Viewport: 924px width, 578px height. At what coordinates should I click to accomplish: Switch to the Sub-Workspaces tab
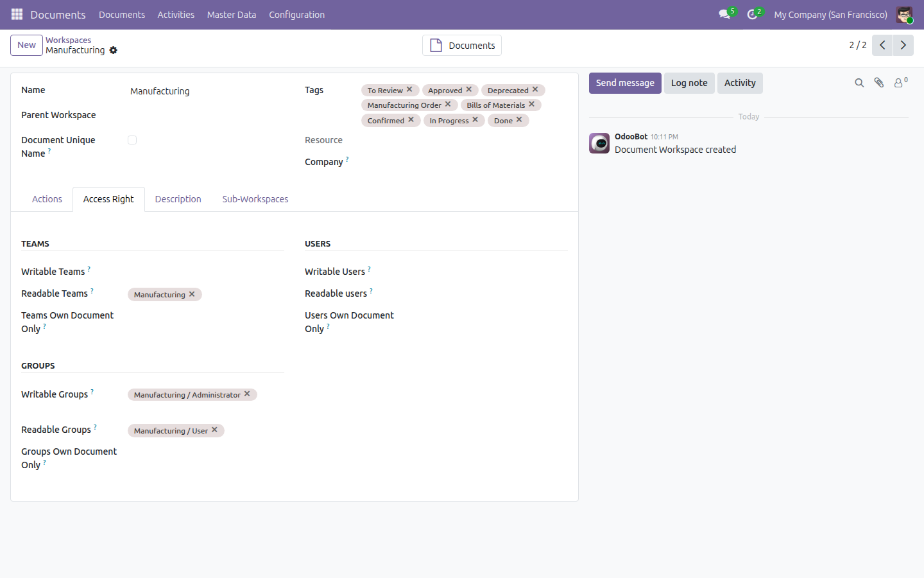pyautogui.click(x=255, y=199)
